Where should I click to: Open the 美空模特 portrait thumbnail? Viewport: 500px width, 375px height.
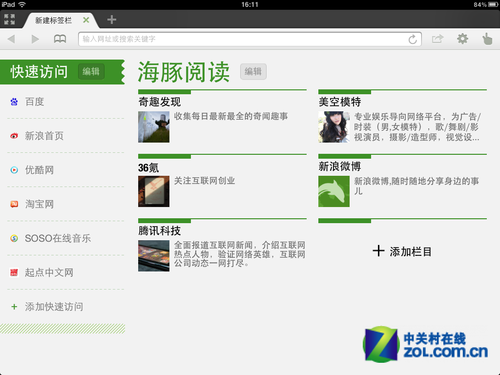click(334, 127)
